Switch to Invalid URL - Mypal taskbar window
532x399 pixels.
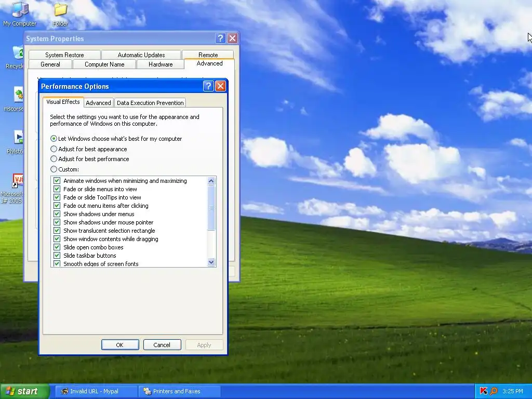[96, 391]
